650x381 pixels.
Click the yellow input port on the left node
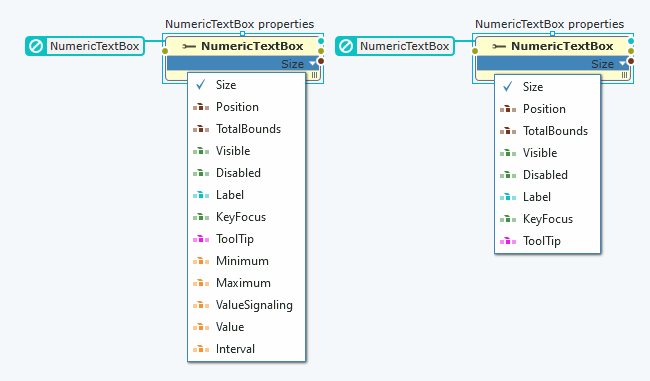[165, 51]
